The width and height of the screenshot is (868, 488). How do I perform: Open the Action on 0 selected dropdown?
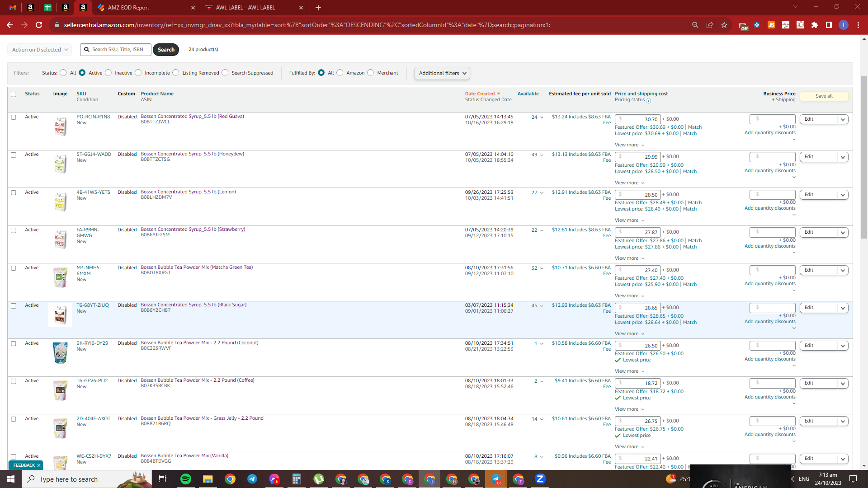[x=40, y=50]
